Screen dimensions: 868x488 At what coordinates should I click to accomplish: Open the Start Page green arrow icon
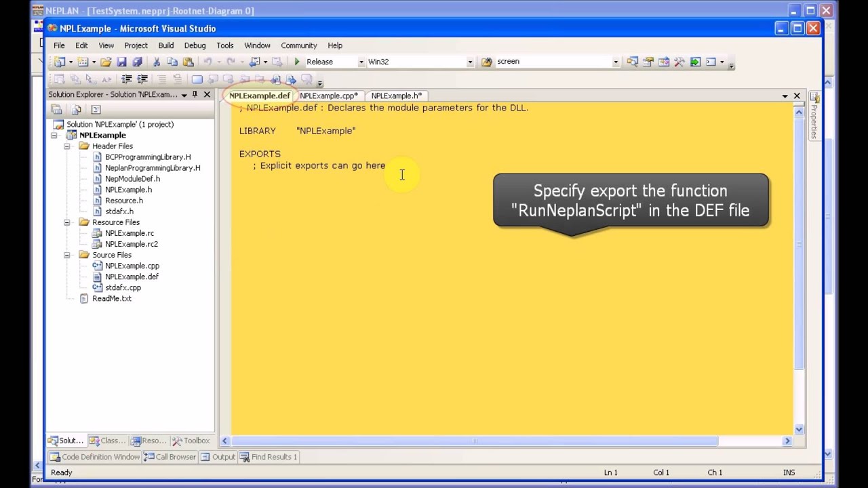point(695,62)
